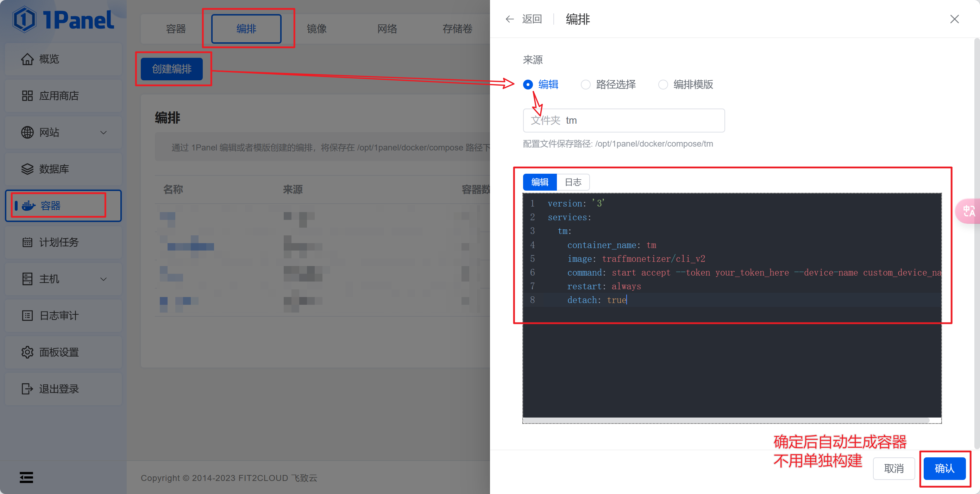The width and height of the screenshot is (980, 494).
Task: Click the 网站 globe icon
Action: pos(27,132)
